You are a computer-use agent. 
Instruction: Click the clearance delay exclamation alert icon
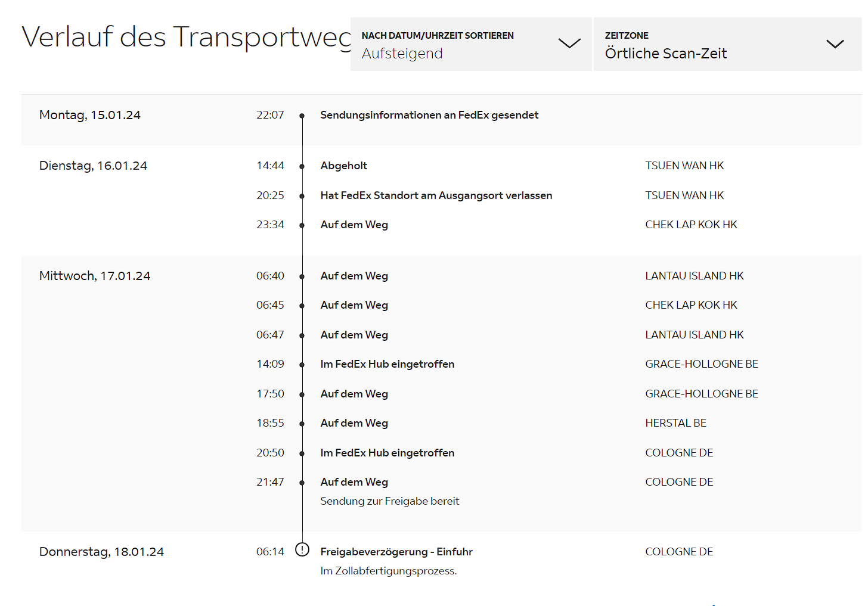(302, 550)
